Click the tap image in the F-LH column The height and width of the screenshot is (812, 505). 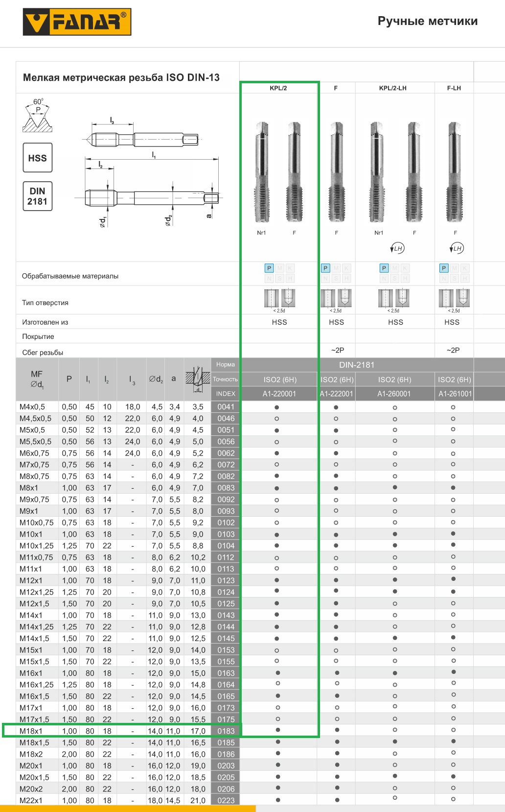pos(455,172)
